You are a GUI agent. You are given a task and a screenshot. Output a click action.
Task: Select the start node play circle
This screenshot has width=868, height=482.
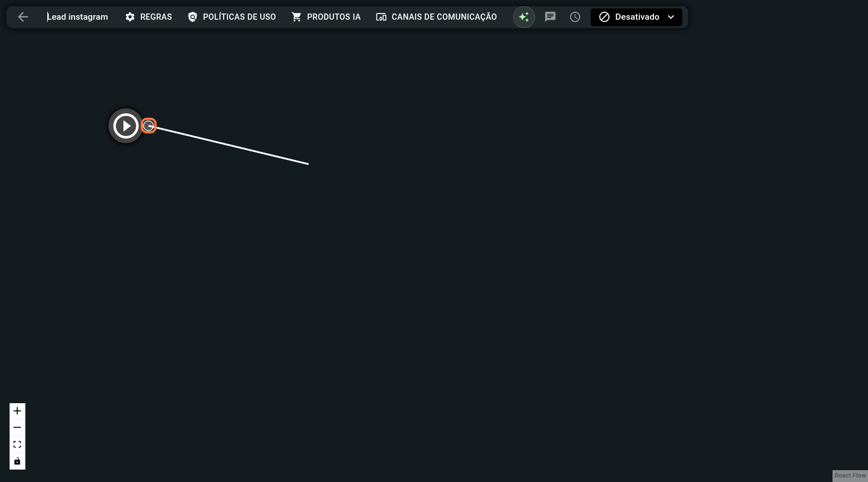[x=125, y=126]
